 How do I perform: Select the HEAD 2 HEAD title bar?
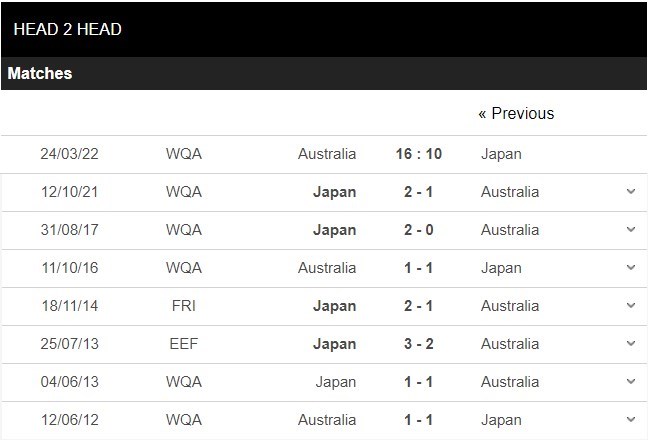click(x=324, y=29)
